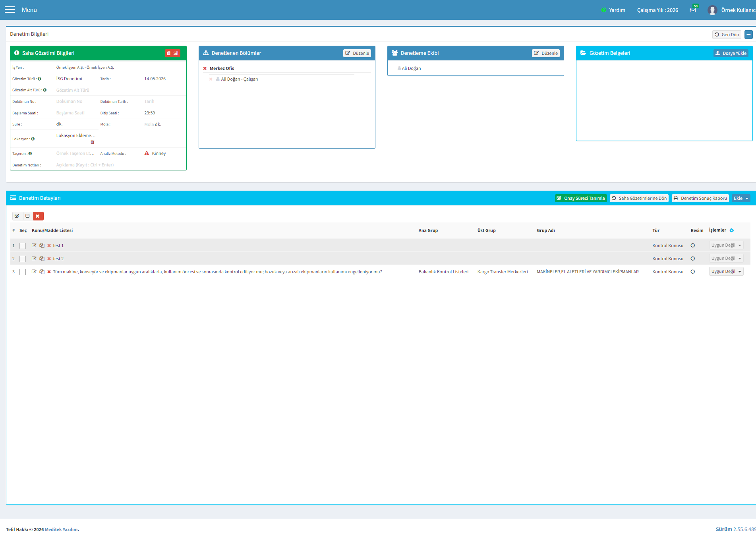This screenshot has height=539, width=756.
Task: Click info icon next to Taşeron
Action: [30, 153]
